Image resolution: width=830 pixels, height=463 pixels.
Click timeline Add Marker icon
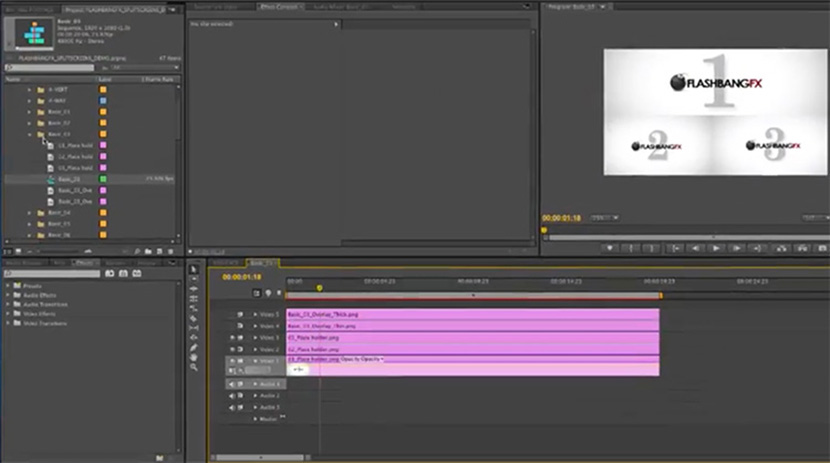[268, 293]
